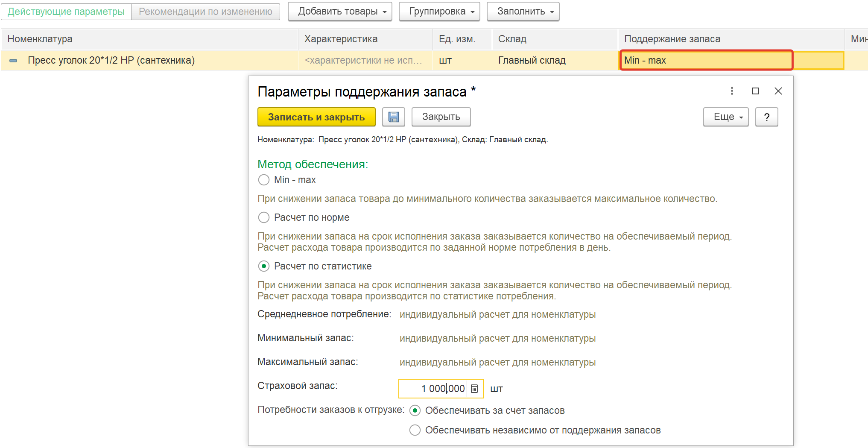Select the Min - max radio option
The image size is (868, 448).
(264, 180)
